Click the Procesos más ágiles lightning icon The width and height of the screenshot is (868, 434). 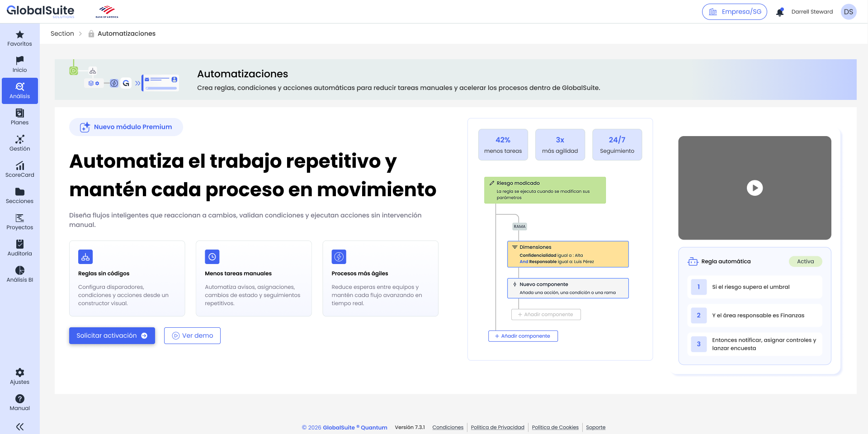tap(339, 257)
